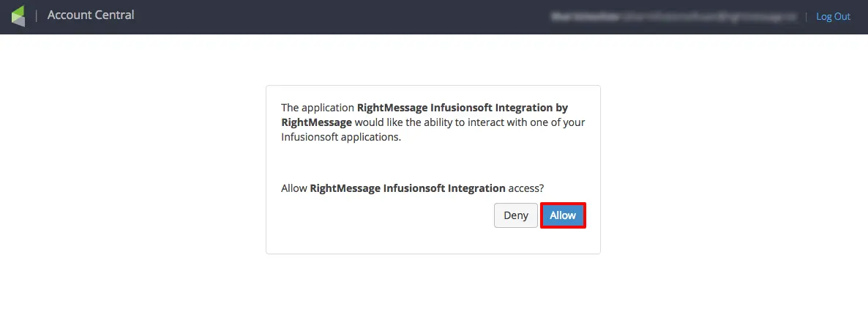Click the divider beside the Infusionsoft logo
This screenshot has width=868, height=326.
point(37,16)
